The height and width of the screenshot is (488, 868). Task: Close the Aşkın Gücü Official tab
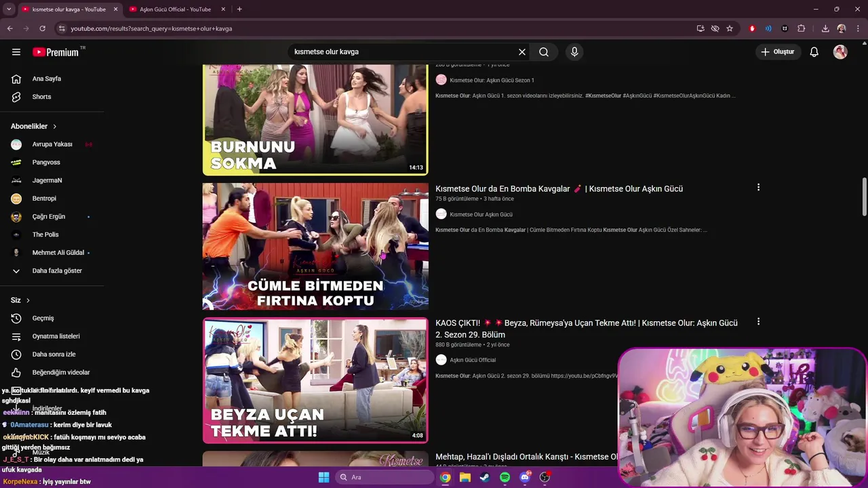pyautogui.click(x=223, y=9)
